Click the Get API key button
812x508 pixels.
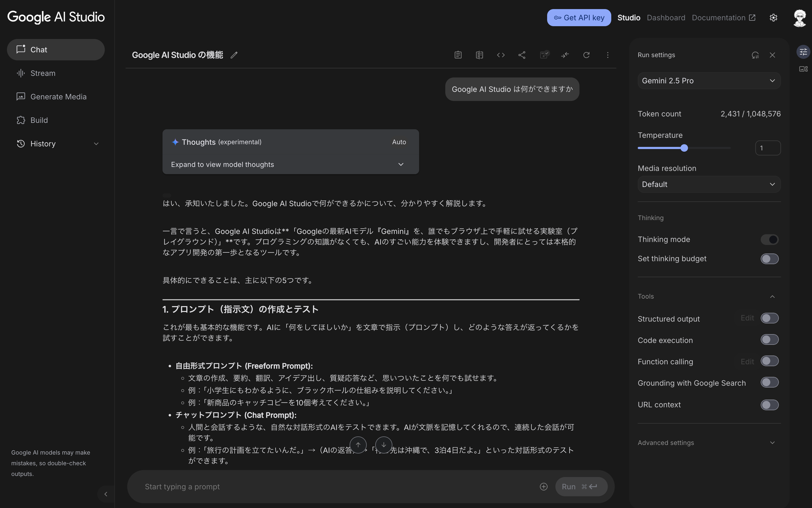(x=579, y=18)
